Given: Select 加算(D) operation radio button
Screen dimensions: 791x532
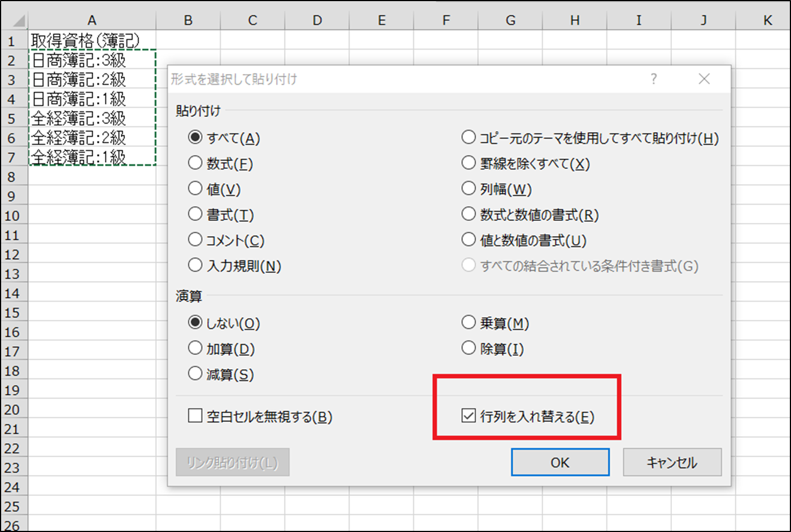Looking at the screenshot, I should [195, 348].
